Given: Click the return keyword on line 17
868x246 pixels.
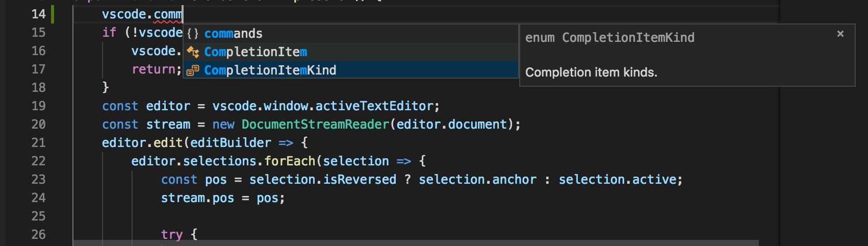Looking at the screenshot, I should tap(154, 69).
